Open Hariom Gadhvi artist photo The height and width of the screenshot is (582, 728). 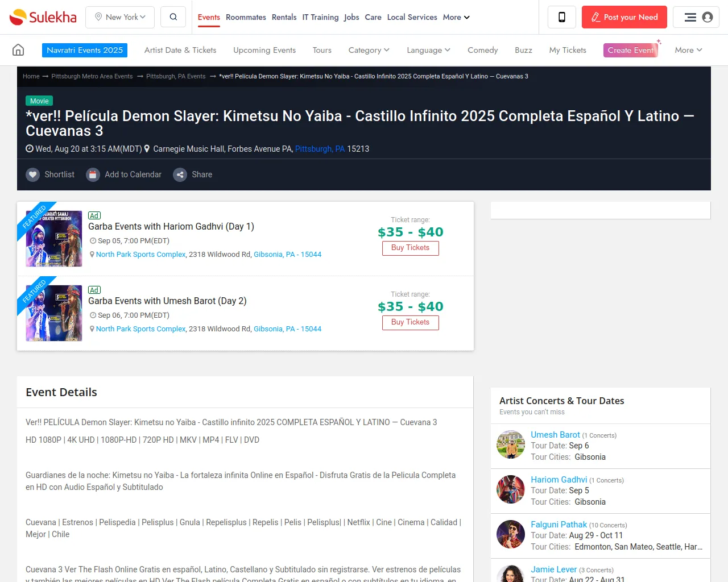coord(511,489)
